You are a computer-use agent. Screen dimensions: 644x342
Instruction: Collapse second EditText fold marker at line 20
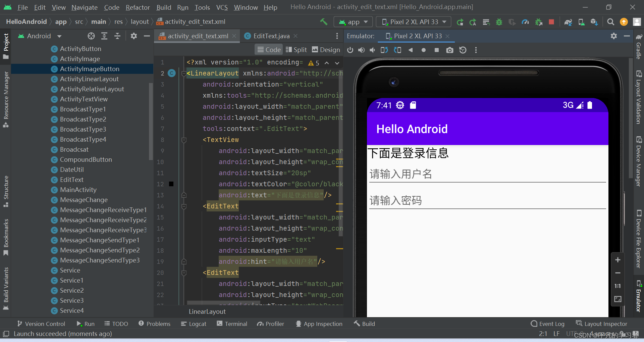coord(184,273)
